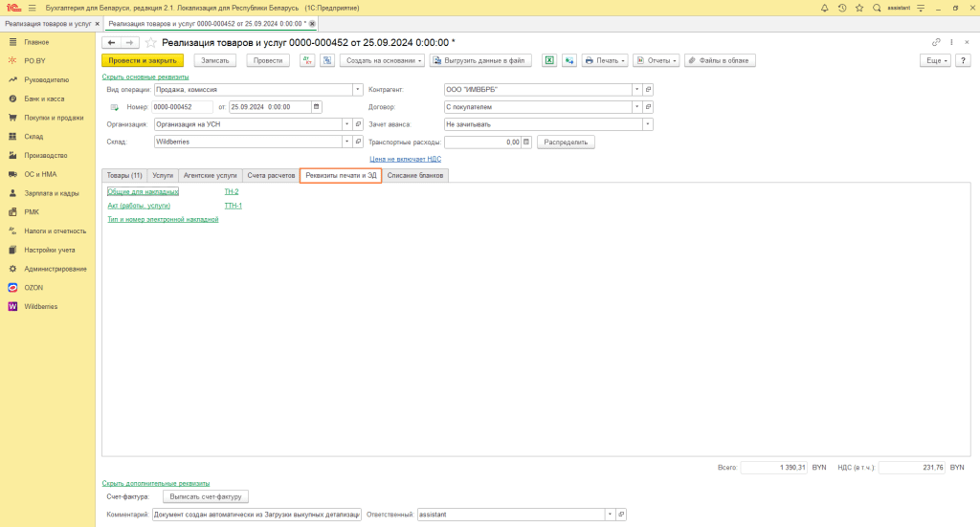Open Акт (работы, услуги) link

pyautogui.click(x=139, y=206)
